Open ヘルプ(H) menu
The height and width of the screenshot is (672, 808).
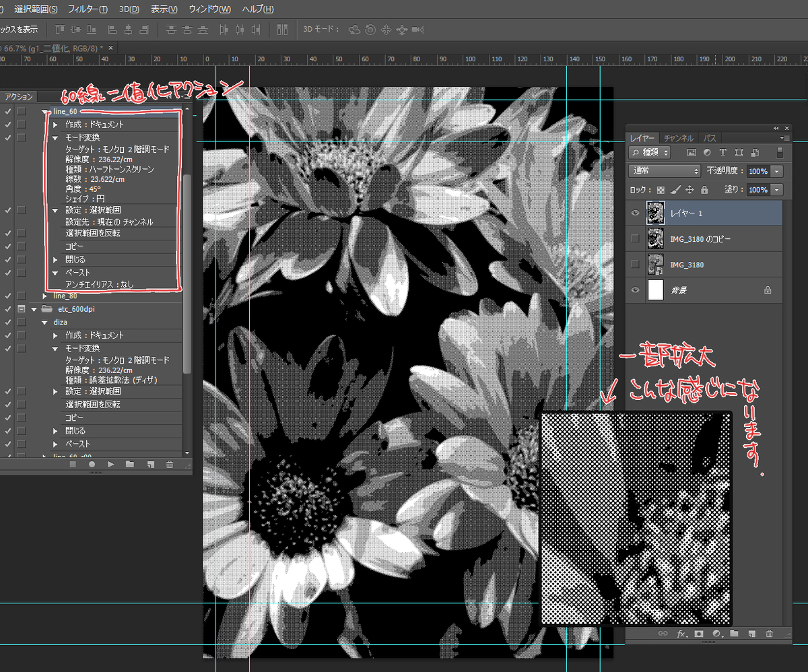pos(258,9)
